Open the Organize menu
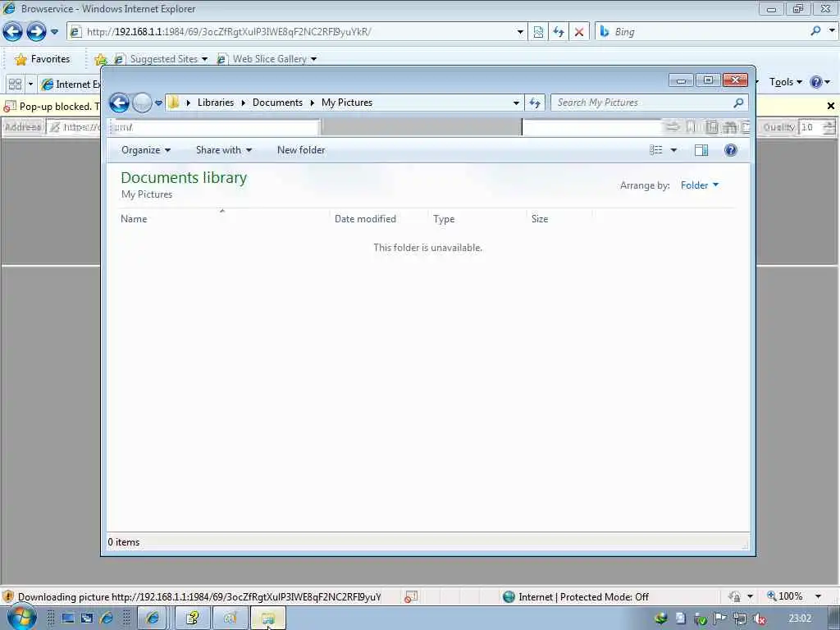This screenshot has height=630, width=840. point(146,150)
